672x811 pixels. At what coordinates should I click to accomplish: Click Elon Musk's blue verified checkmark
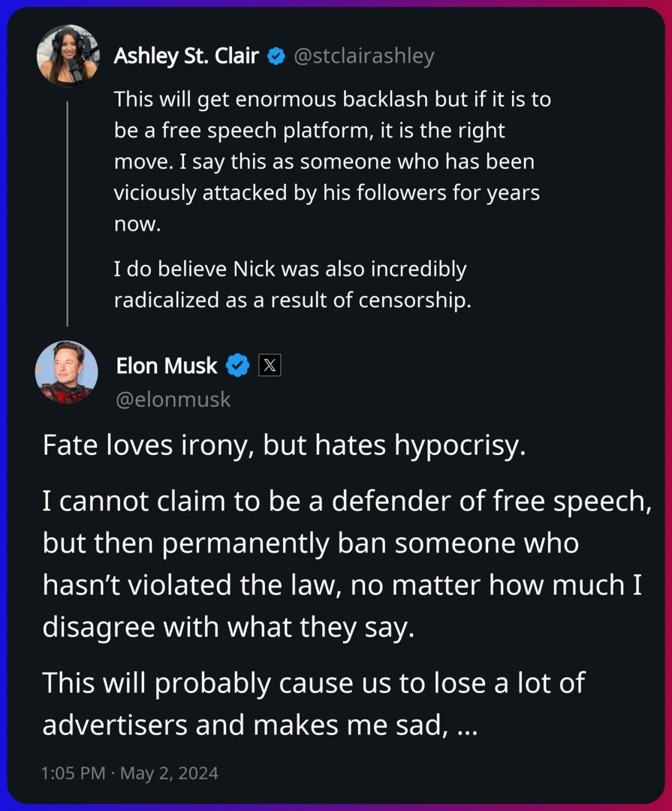(238, 366)
